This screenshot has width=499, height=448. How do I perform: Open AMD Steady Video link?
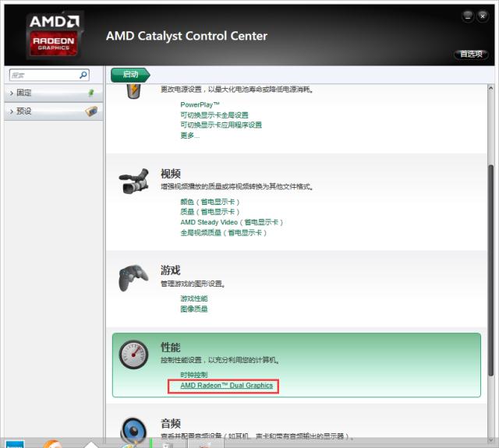click(x=232, y=222)
